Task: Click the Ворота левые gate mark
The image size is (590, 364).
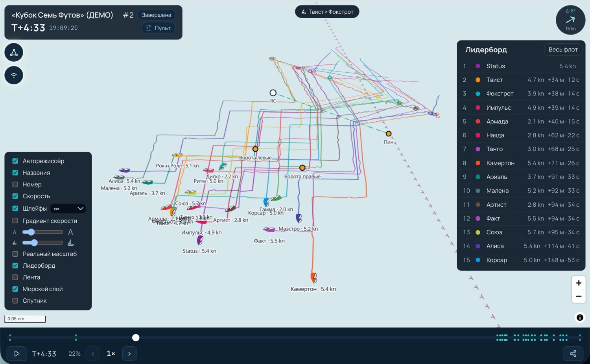Action: (255, 149)
